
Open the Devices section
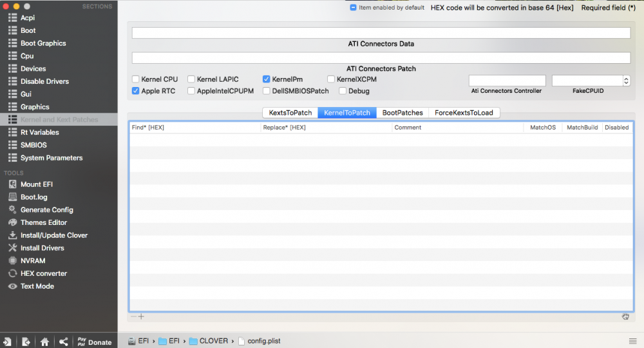pos(33,68)
